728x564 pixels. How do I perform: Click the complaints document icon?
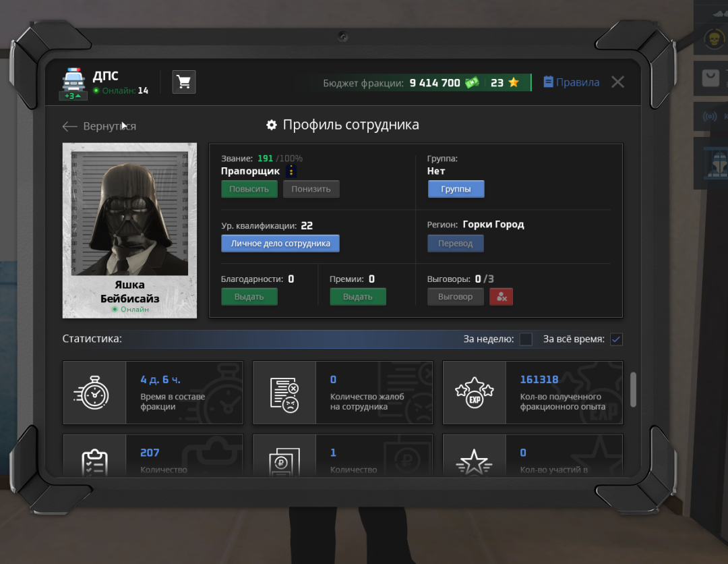(x=284, y=395)
